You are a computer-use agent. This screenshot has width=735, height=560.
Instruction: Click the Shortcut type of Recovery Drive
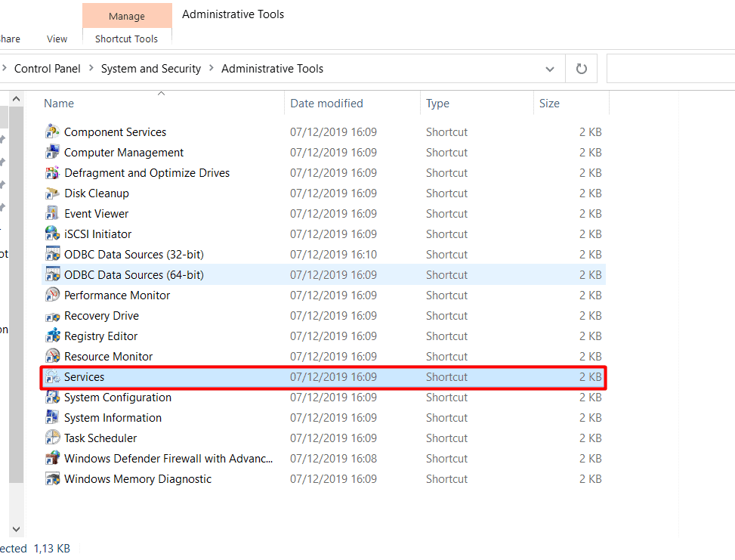(x=446, y=316)
